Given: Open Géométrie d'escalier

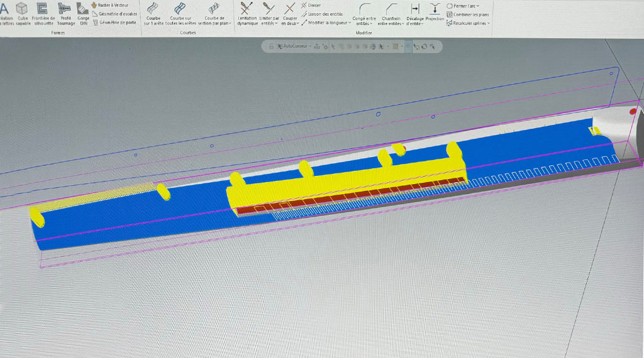Looking at the screenshot, I should click(x=114, y=14).
